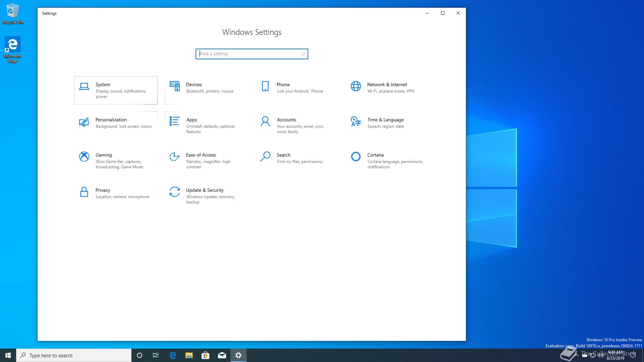Viewport: 644px width, 362px height.
Task: Open the Accounts person icon
Action: pyautogui.click(x=265, y=121)
